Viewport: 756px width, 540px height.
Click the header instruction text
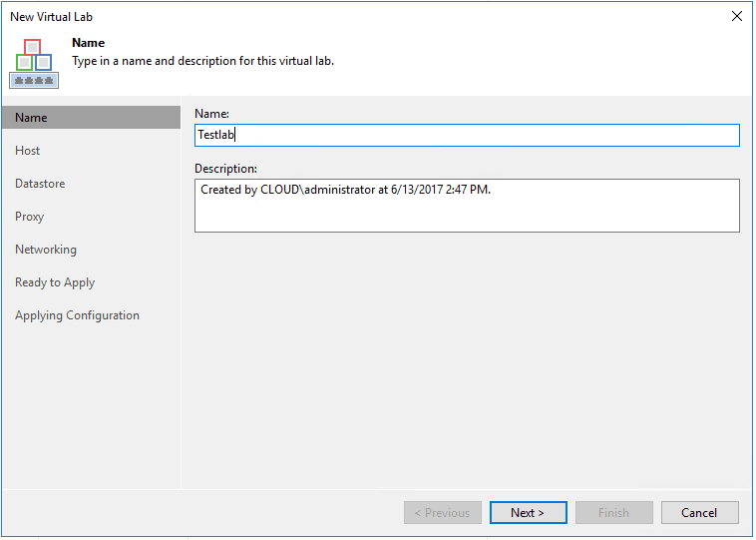202,61
